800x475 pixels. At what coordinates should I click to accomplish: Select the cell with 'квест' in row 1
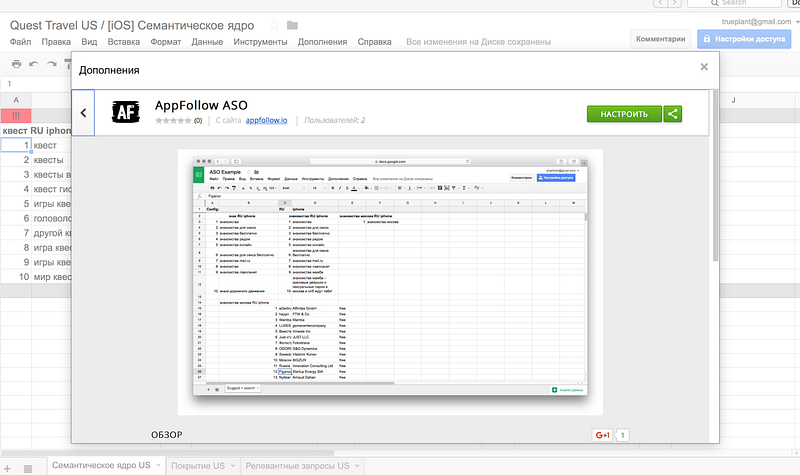[52, 145]
